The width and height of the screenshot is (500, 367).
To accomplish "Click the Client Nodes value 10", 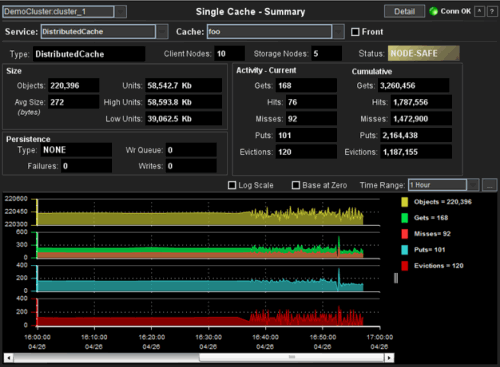I will coord(229,54).
